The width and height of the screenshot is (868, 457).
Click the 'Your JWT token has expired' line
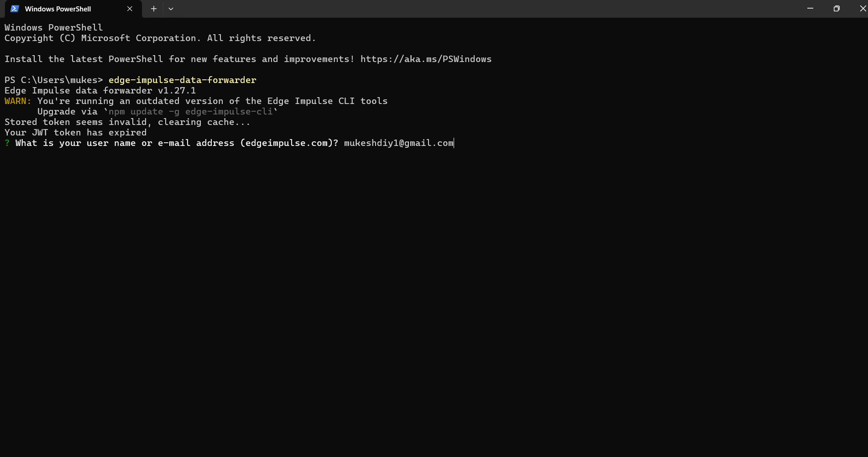click(75, 133)
